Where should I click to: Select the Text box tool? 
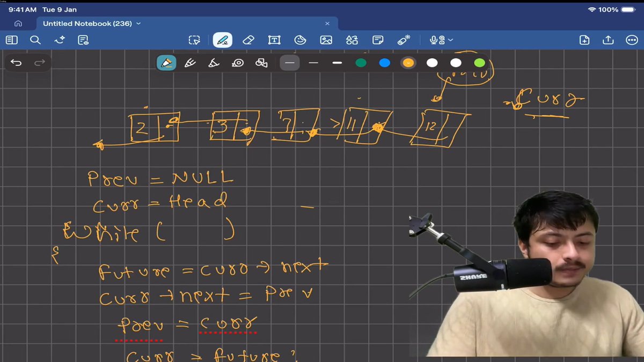[274, 40]
